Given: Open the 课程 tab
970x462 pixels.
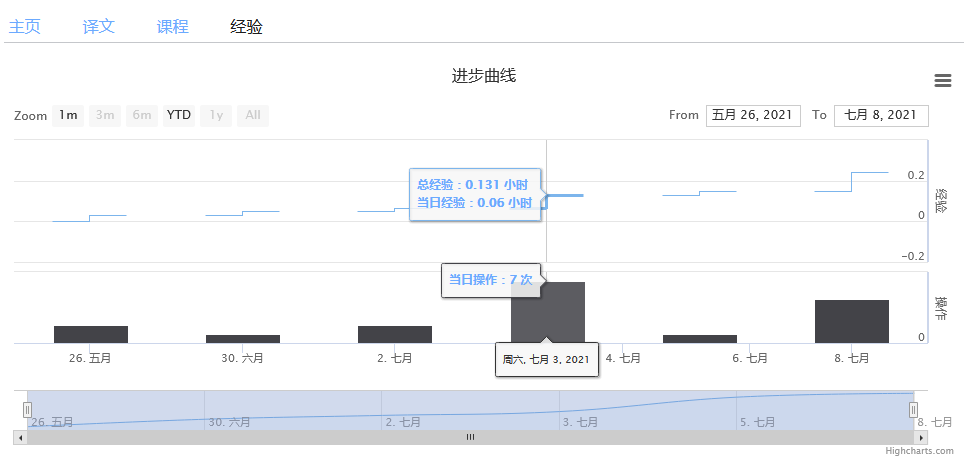Looking at the screenshot, I should coord(173,27).
